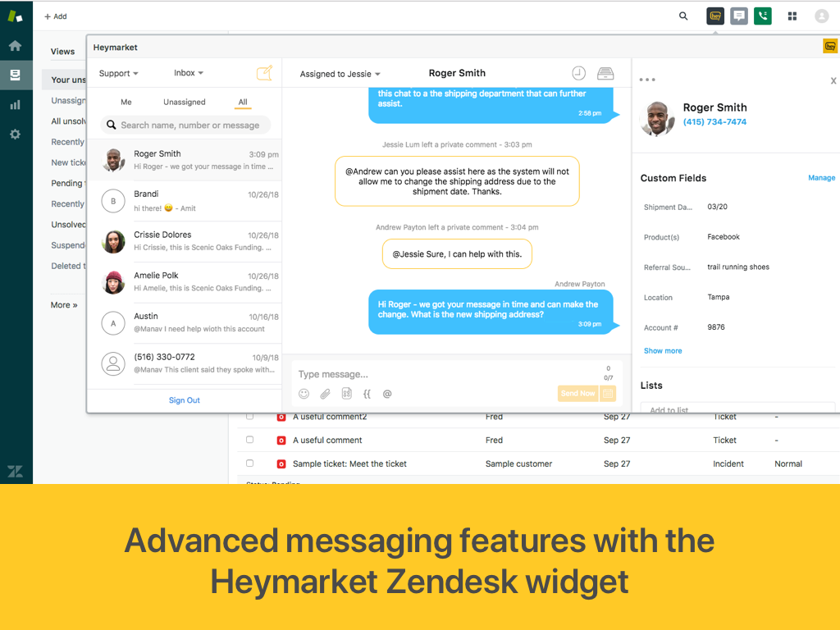
Task: Check the 'A useful comment2' ticket checkbox
Action: point(249,416)
